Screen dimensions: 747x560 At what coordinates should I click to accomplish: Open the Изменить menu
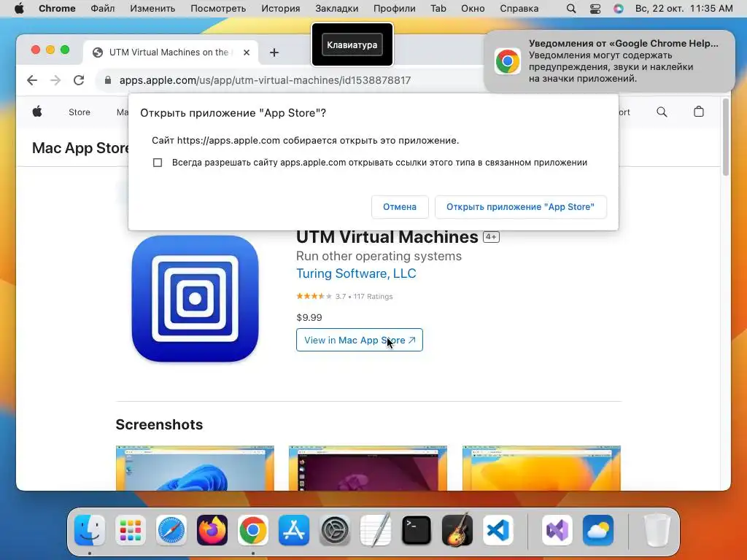click(x=152, y=9)
